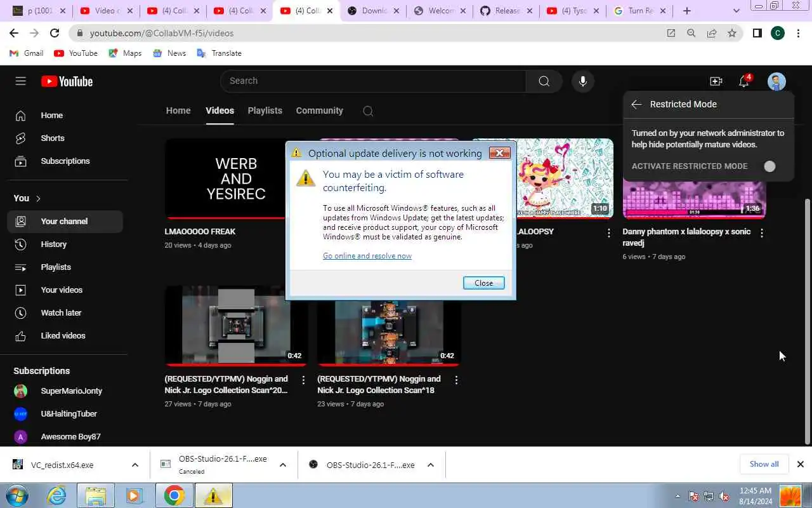Viewport: 812px width, 508px height.
Task: Select the Videos tab
Action: click(x=219, y=110)
